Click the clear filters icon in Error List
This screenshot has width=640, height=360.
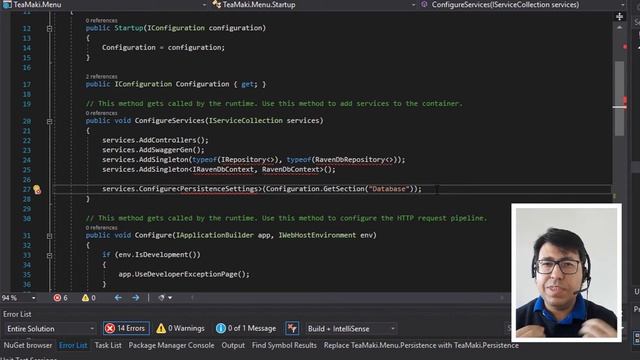click(292, 328)
